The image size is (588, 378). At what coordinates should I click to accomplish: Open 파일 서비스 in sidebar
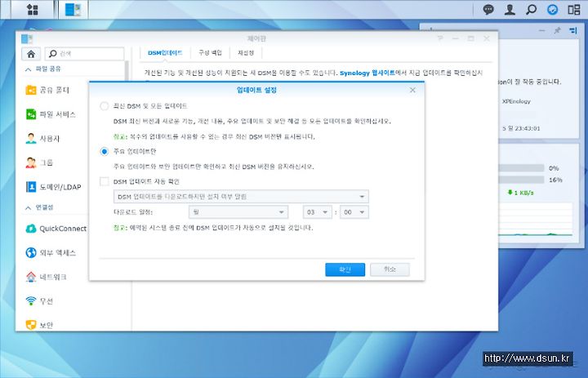click(51, 114)
